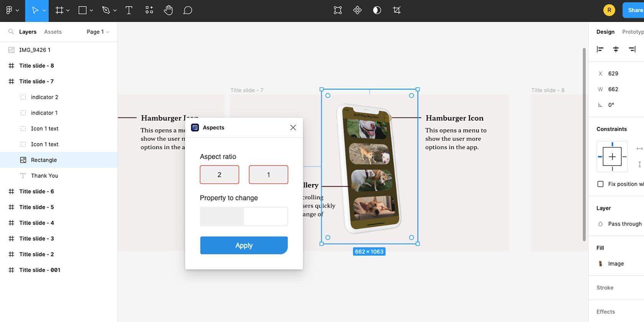Open the Resources tool
This screenshot has height=322, width=644.
pyautogui.click(x=149, y=10)
